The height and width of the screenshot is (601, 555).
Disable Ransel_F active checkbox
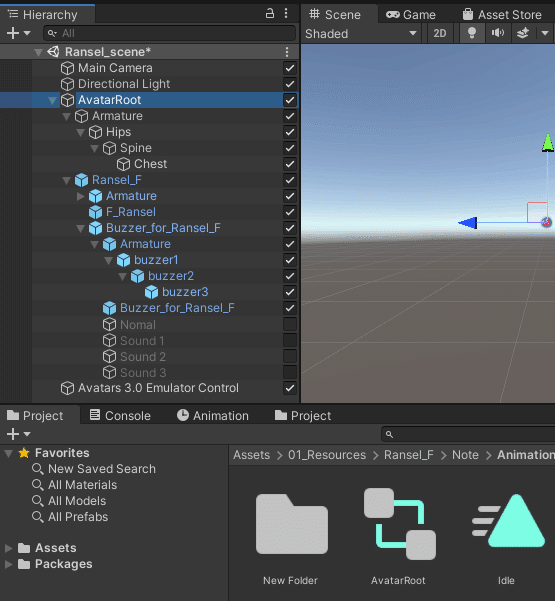290,180
